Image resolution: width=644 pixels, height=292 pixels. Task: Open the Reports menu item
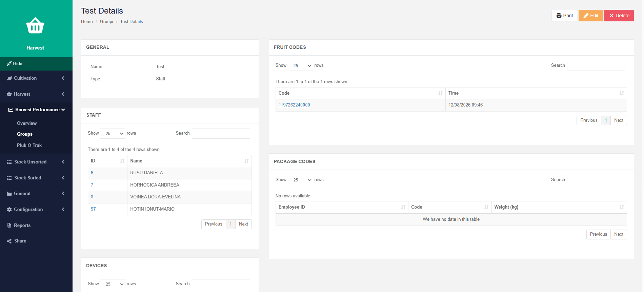coord(22,225)
